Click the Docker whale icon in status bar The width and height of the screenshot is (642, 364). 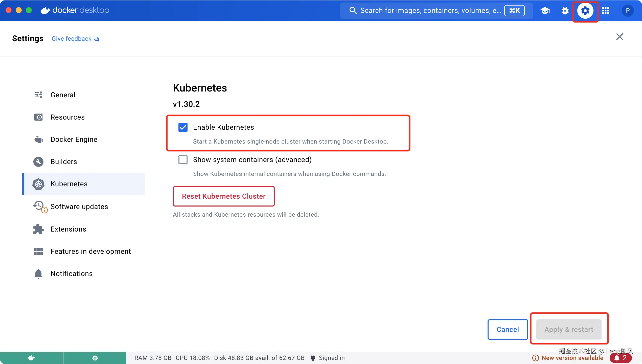(31, 358)
